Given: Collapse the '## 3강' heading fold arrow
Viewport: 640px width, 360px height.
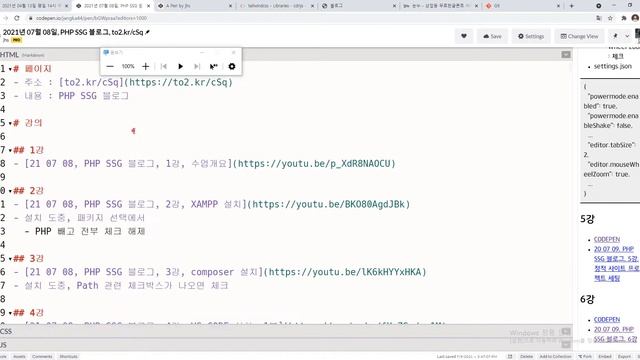Looking at the screenshot, I should (10, 259).
